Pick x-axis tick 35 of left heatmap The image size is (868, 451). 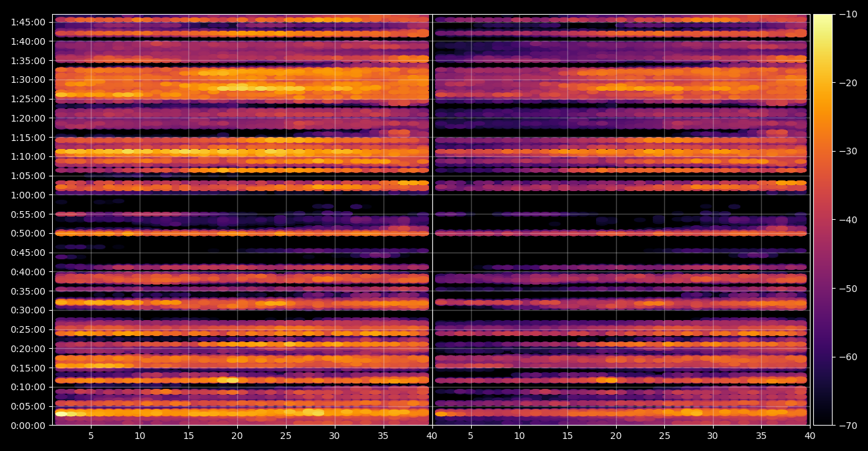tap(383, 436)
